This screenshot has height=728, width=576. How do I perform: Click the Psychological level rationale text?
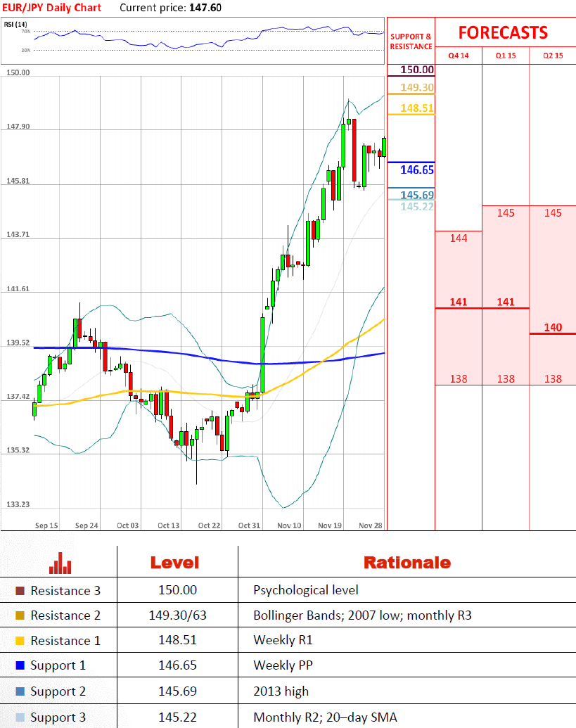pyautogui.click(x=306, y=590)
